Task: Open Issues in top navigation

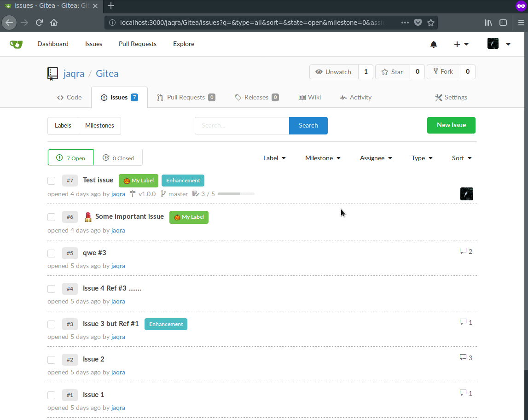Action: (x=93, y=44)
